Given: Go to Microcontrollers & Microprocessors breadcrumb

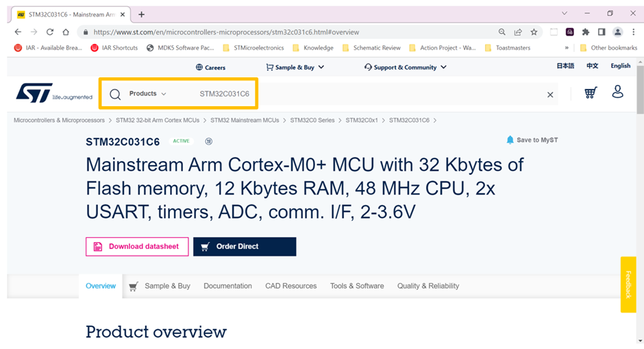Looking at the screenshot, I should point(59,121).
